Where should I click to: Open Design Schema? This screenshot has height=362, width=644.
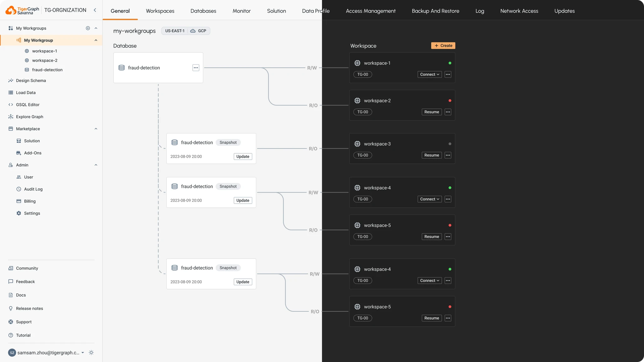click(31, 80)
